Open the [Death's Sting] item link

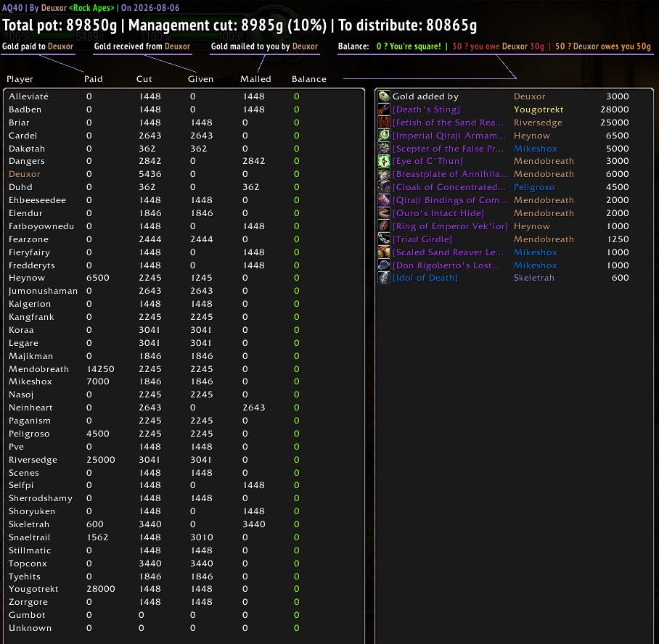(426, 110)
